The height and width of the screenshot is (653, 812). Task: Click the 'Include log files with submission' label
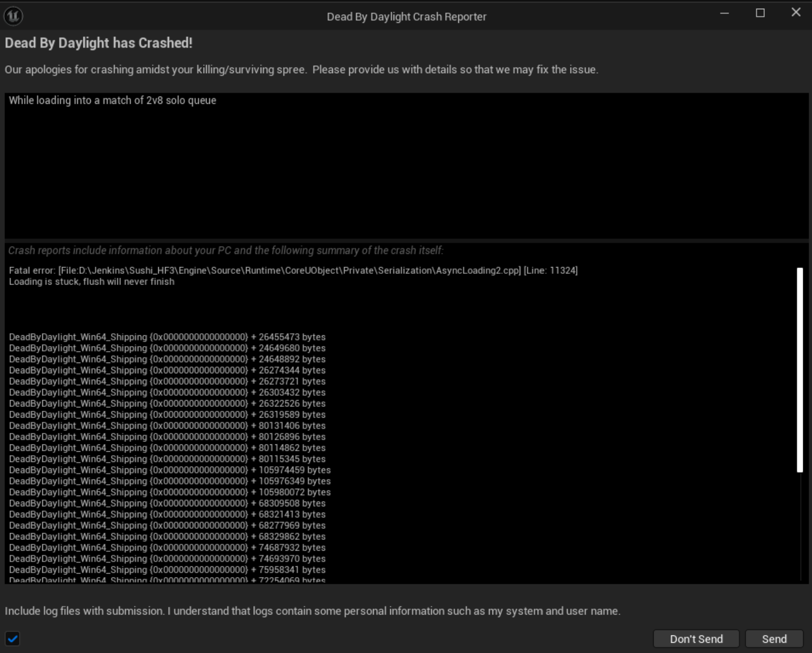coord(312,611)
